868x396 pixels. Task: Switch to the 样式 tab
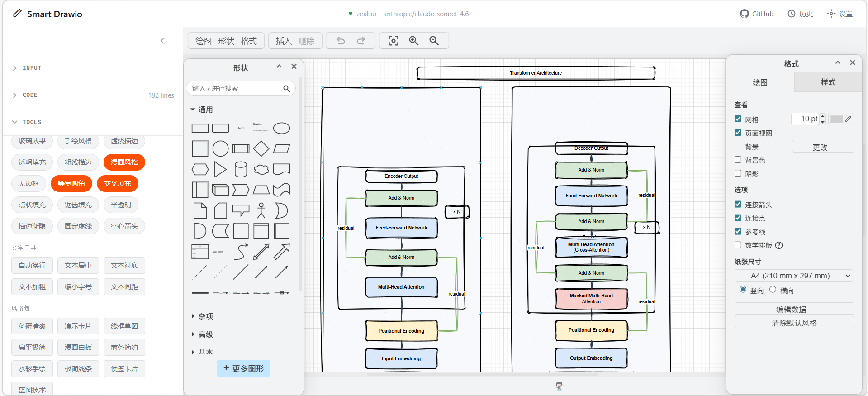coord(828,82)
